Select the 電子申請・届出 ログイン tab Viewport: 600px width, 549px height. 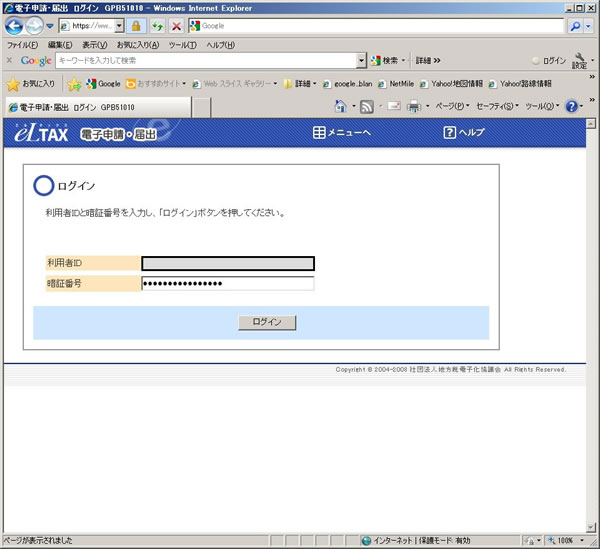[98, 108]
